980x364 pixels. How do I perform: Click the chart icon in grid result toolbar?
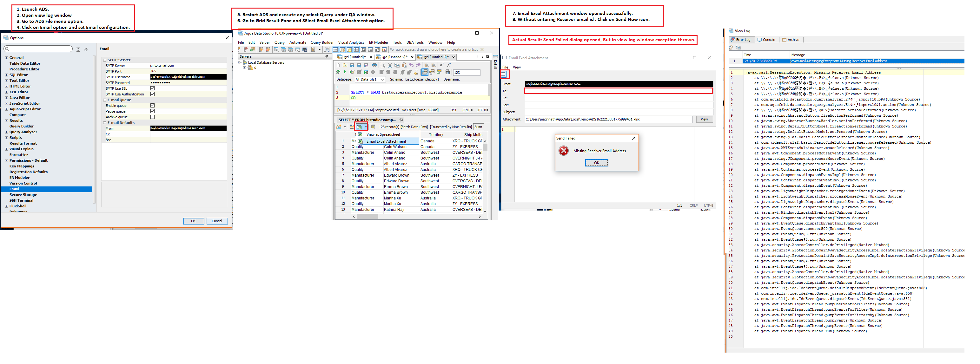339,127
